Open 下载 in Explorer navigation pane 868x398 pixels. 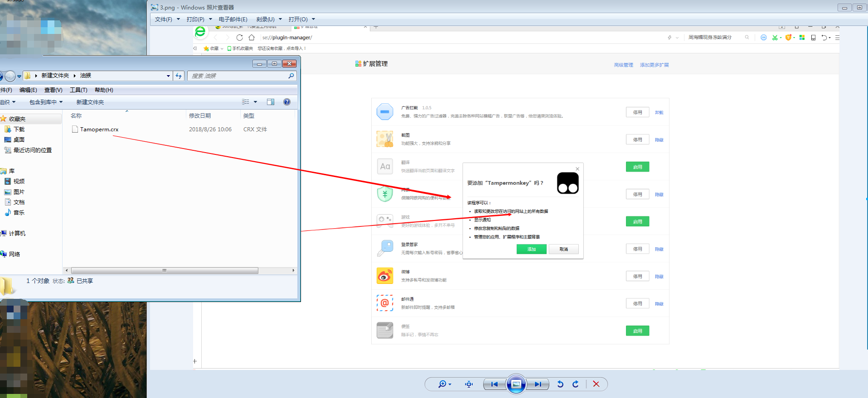point(19,129)
